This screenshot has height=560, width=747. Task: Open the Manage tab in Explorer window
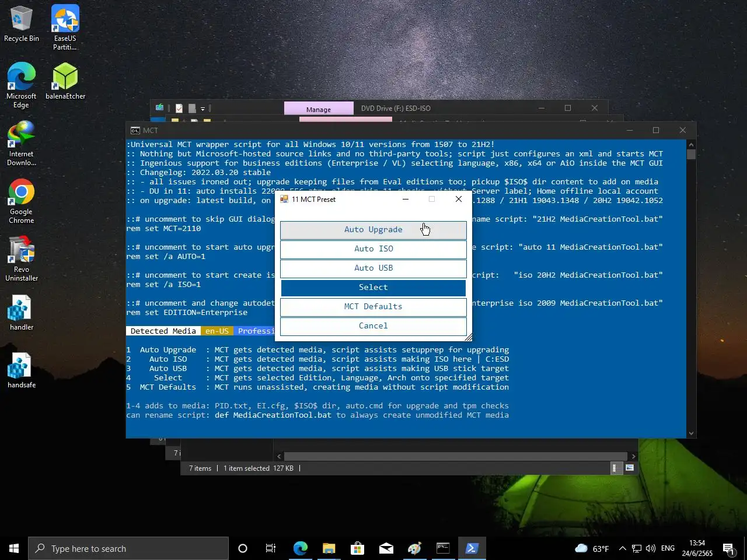319,108
